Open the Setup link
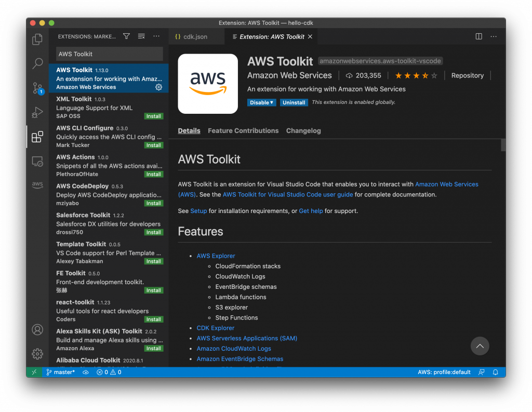The width and height of the screenshot is (532, 412). [198, 211]
